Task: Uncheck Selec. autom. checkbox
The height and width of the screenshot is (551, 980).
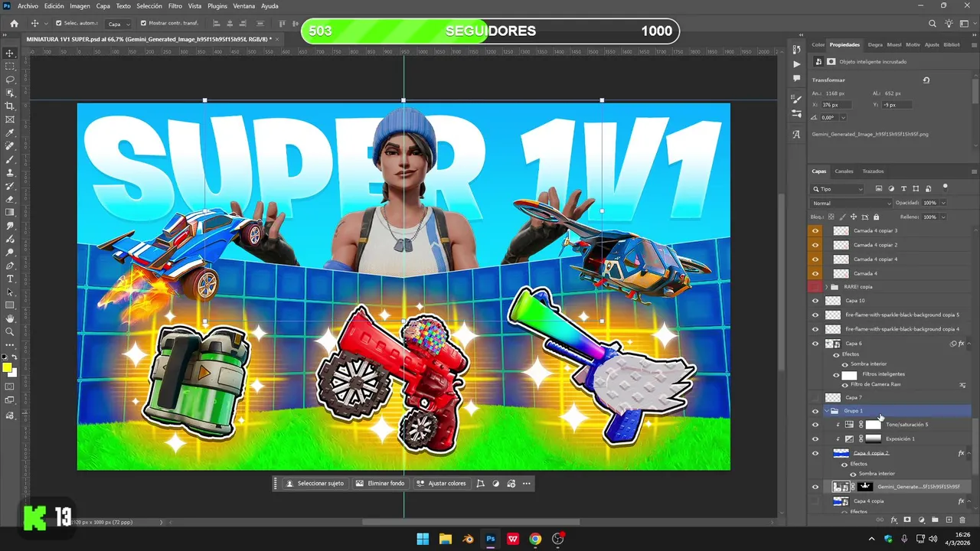Action: (58, 23)
